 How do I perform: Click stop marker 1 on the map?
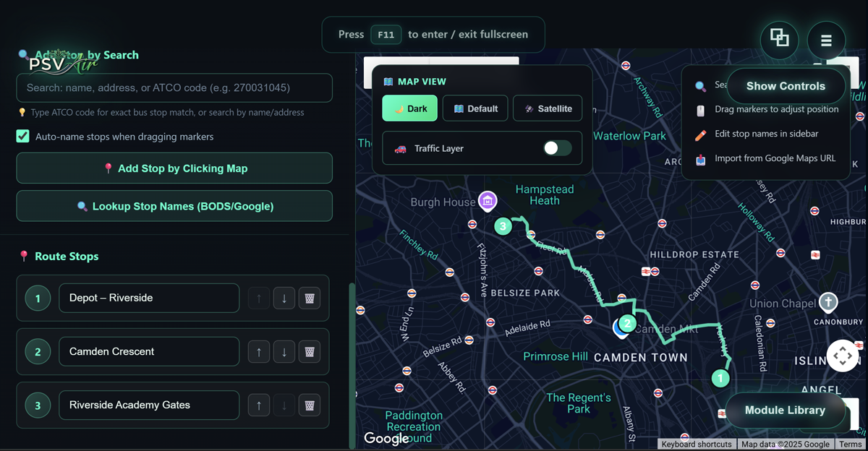point(720,377)
